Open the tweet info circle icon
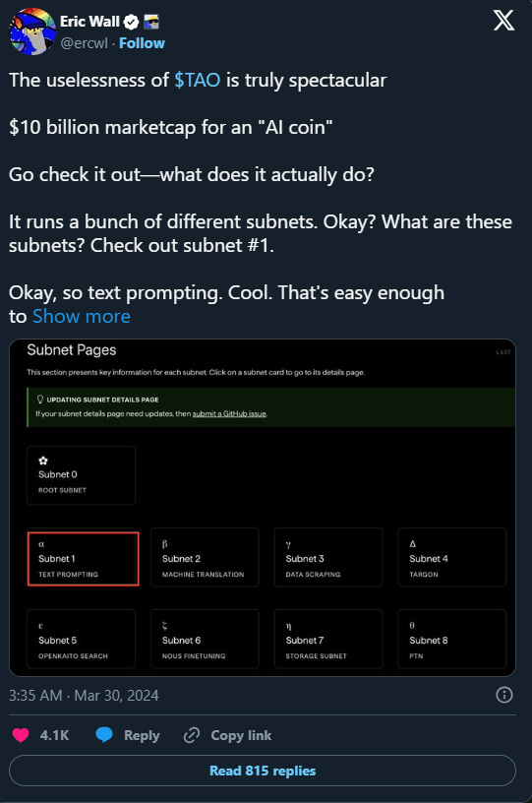 pos(503,695)
